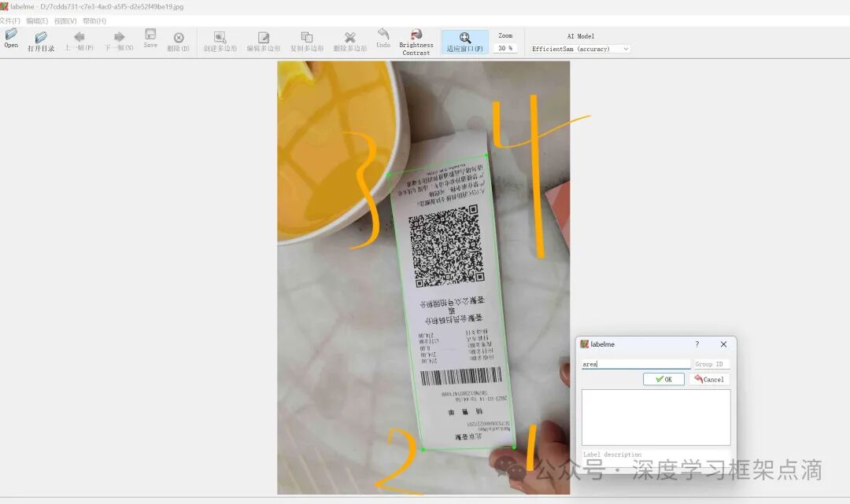Click the 删除(D) delete file icon
This screenshot has height=504, width=850.
pyautogui.click(x=179, y=41)
